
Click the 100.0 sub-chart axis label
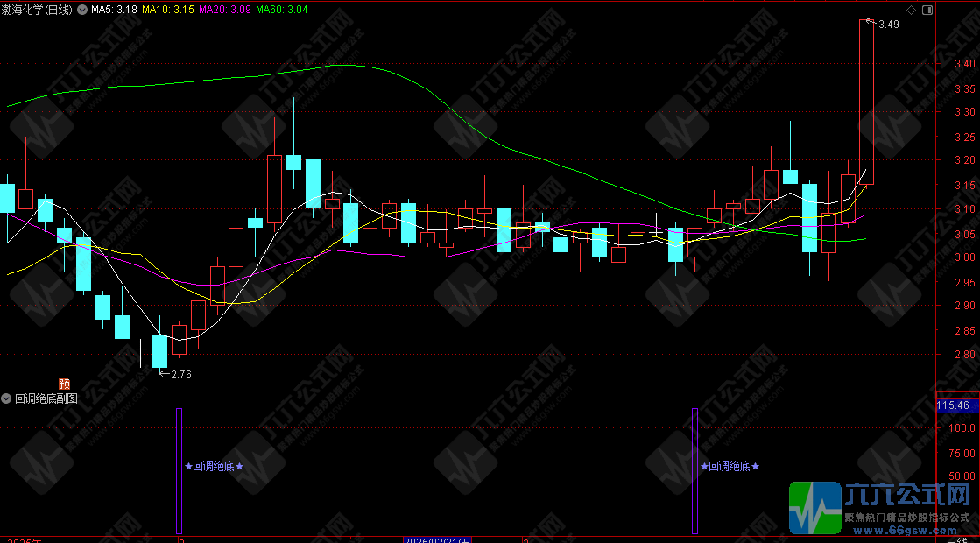pyautogui.click(x=962, y=428)
